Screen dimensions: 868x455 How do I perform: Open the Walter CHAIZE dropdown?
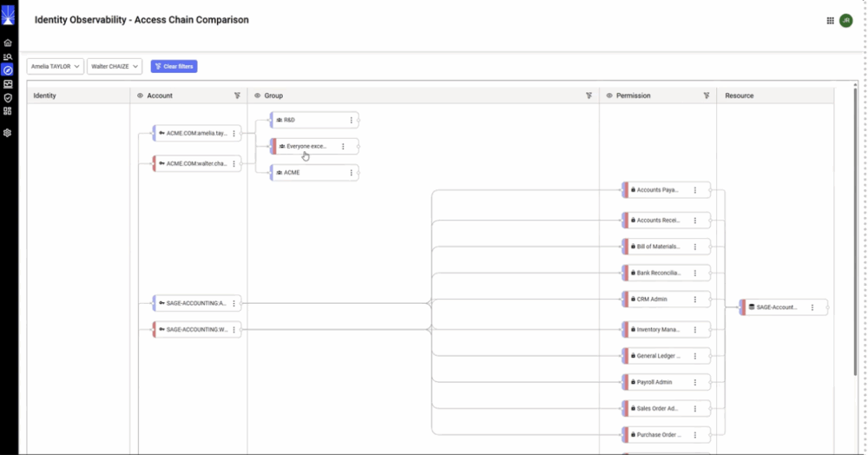click(115, 66)
